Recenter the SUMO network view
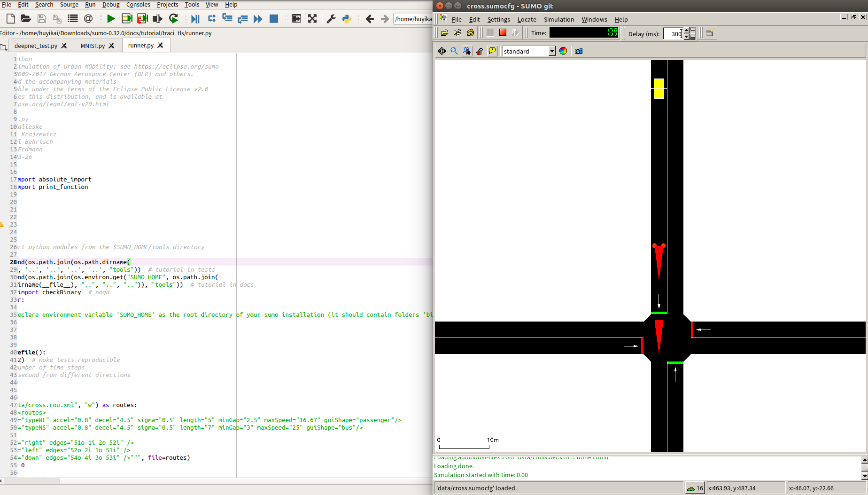Viewport: 868px width, 495px height. (x=442, y=51)
